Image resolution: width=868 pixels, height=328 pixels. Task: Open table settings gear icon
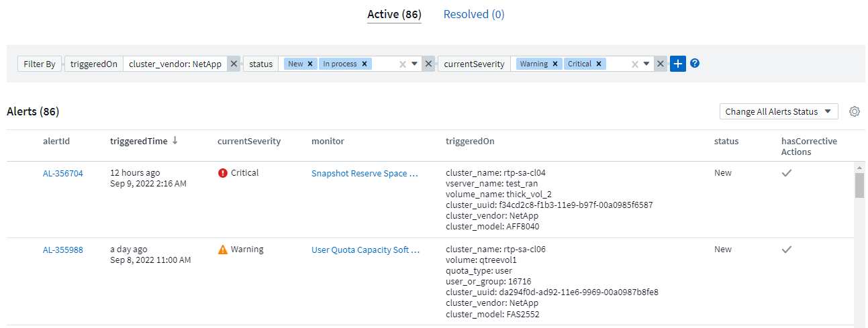[x=855, y=111]
